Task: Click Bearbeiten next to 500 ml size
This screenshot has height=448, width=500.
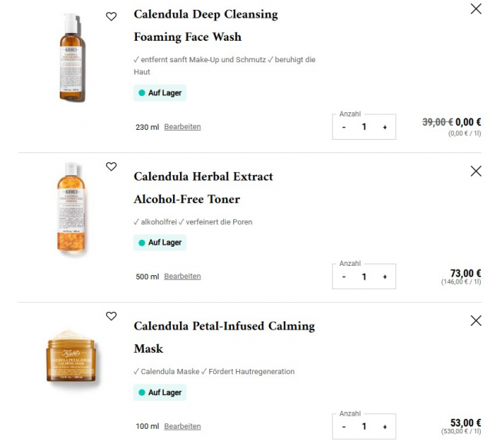Action: click(182, 277)
